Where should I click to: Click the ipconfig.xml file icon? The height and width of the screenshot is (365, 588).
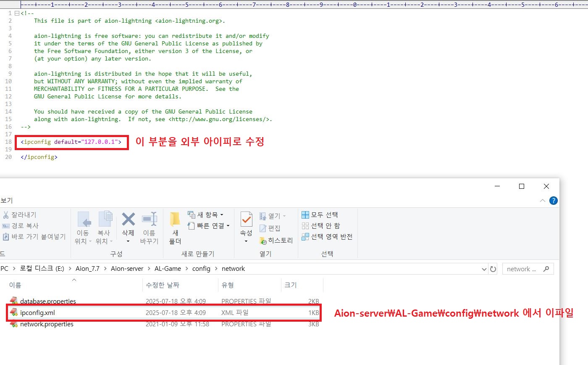click(x=14, y=312)
